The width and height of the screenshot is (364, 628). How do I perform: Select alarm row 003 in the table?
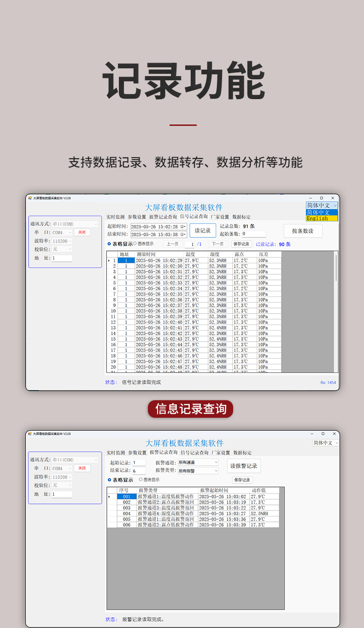(127, 508)
